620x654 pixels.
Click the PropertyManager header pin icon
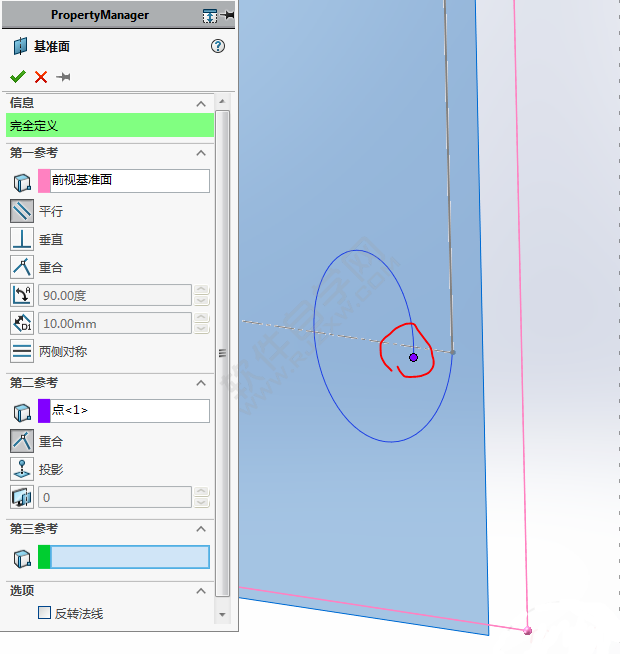pos(228,15)
